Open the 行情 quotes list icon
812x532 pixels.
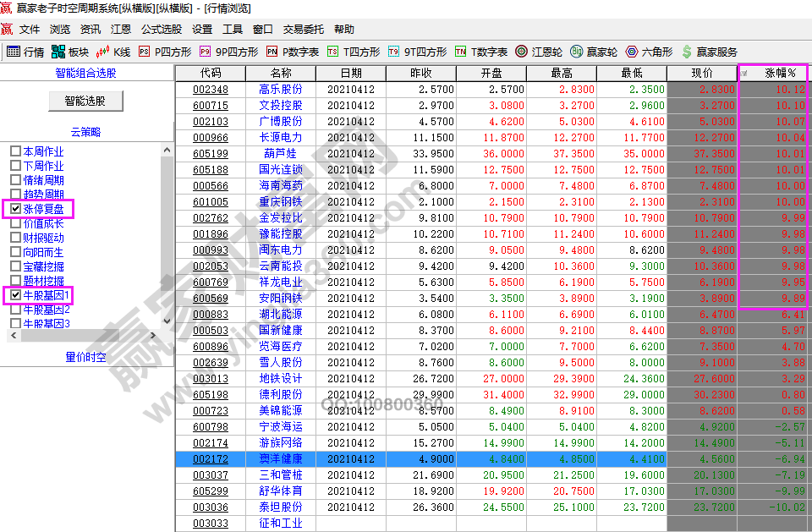coord(14,52)
